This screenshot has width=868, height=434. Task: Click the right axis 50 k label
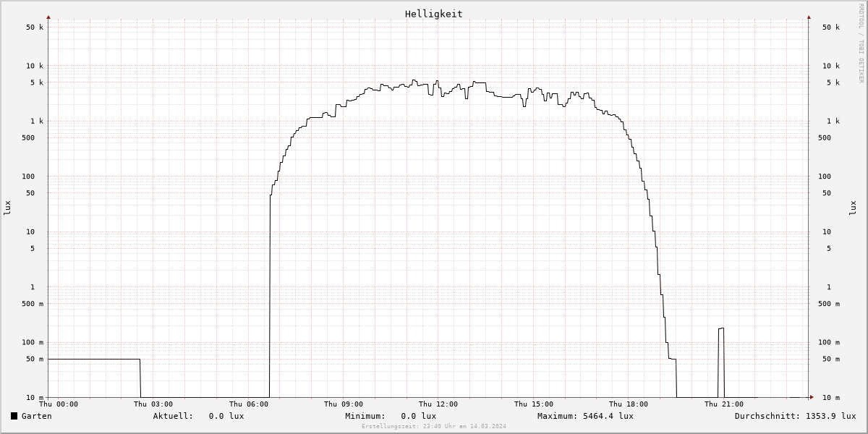point(831,27)
